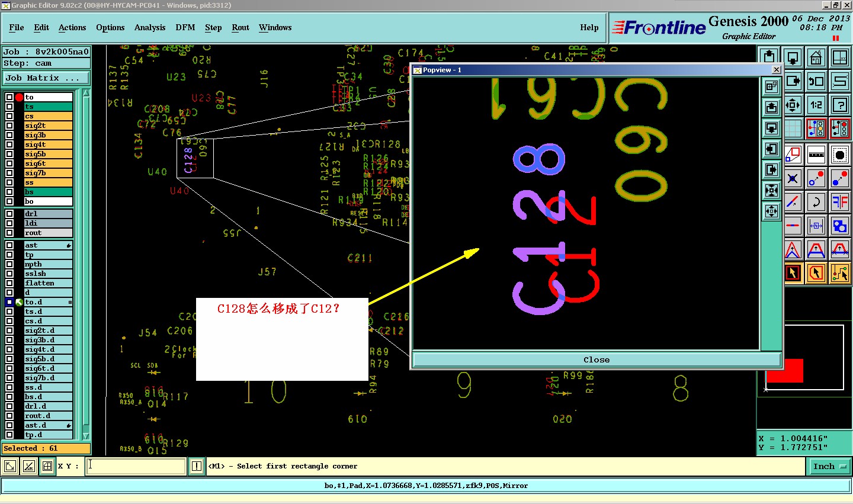
Task: Click the 'Selected : 61' status label
Action: click(46, 448)
